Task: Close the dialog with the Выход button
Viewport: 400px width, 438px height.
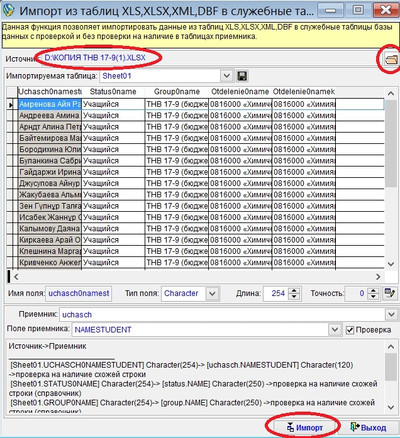Action: click(368, 427)
